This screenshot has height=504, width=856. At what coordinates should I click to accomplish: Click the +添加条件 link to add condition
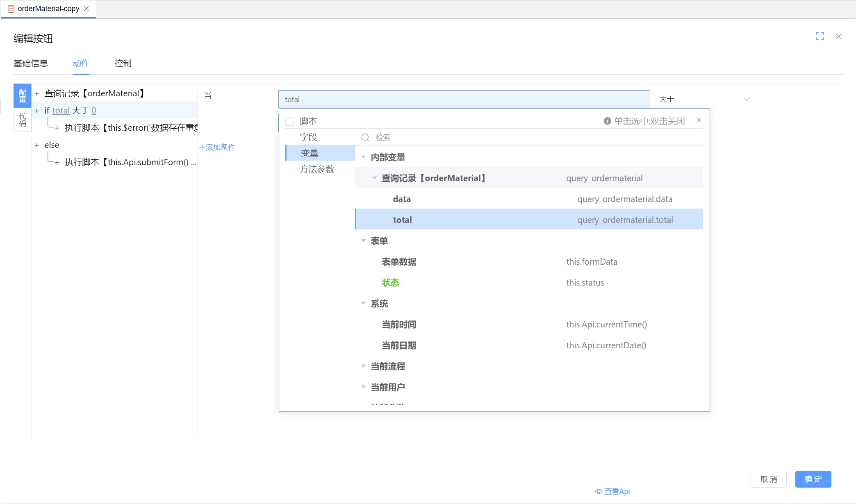[x=217, y=147]
